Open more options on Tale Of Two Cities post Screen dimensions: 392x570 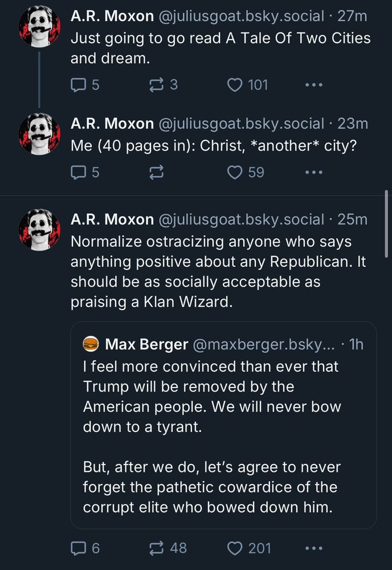pyautogui.click(x=314, y=85)
